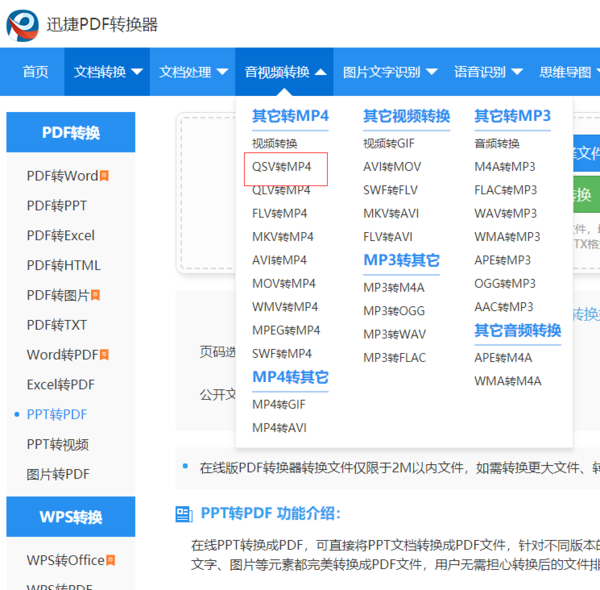Viewport: 600px width, 590px height.
Task: Open WPS转Office in the sidebar
Action: click(x=65, y=560)
